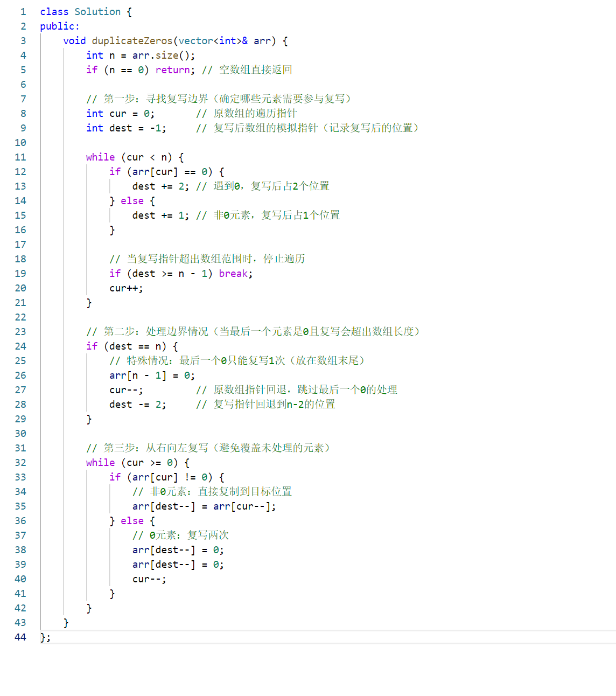This screenshot has width=616, height=696.
Task: Click 'arr[dest--] = arr[cur--];' statement
Action: click(x=204, y=506)
